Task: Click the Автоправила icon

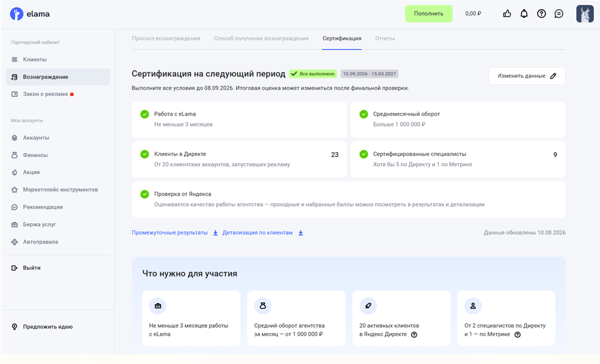Action: point(14,242)
